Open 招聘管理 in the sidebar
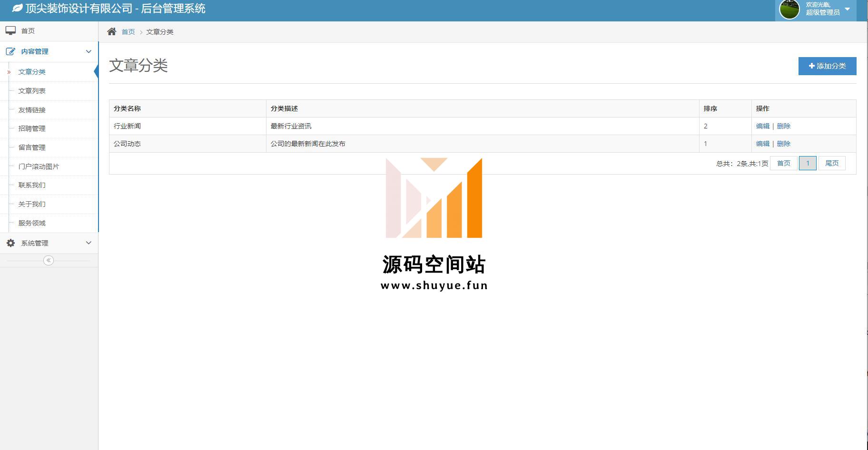The height and width of the screenshot is (450, 868). pos(49,128)
